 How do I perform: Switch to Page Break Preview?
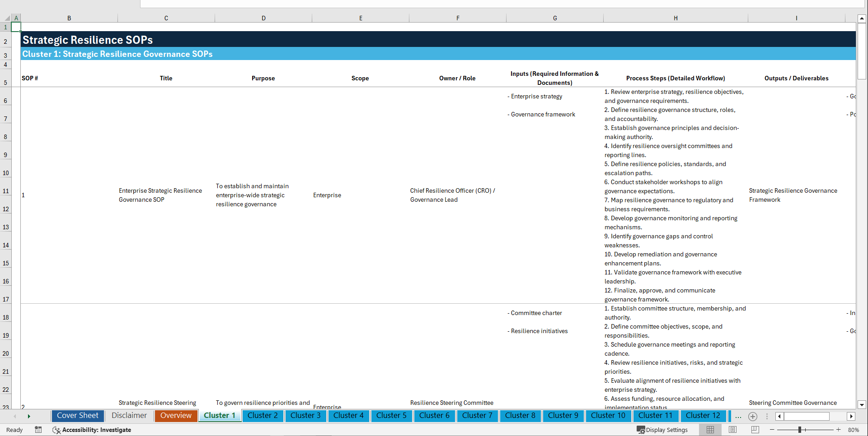(755, 430)
